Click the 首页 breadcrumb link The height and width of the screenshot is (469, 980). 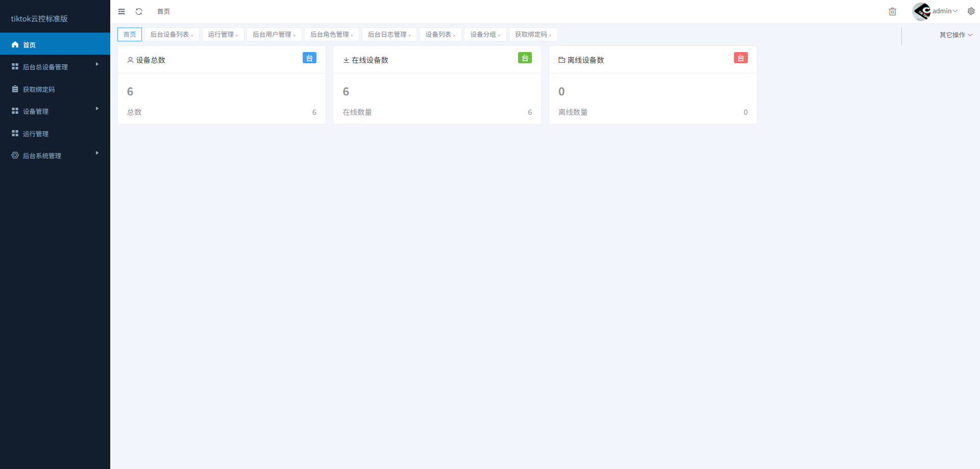coord(163,11)
